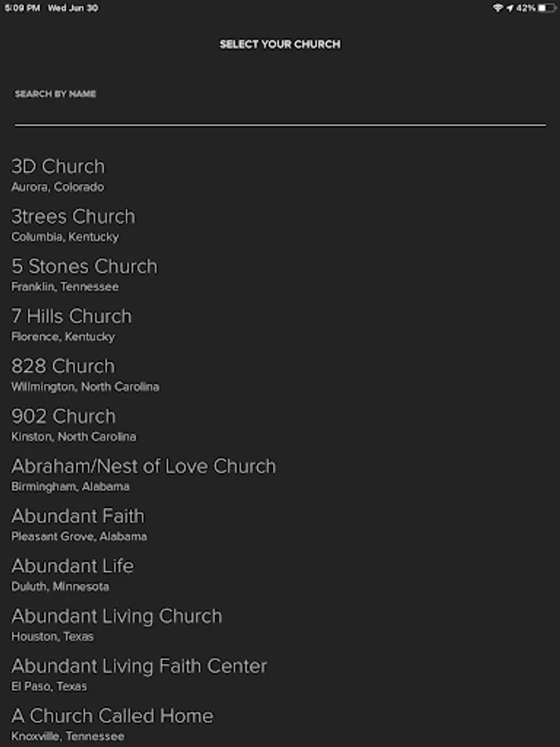Select 3D Church in Aurora, Colorado
Viewport: 560px width, 747px height.
[58, 174]
